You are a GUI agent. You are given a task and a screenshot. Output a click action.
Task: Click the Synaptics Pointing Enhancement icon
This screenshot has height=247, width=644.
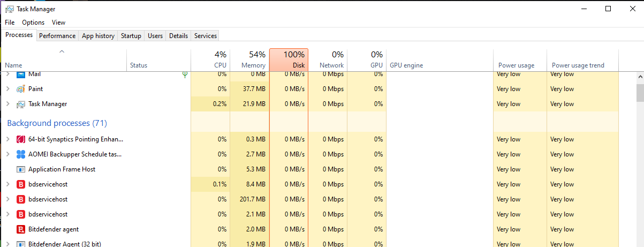click(21, 139)
